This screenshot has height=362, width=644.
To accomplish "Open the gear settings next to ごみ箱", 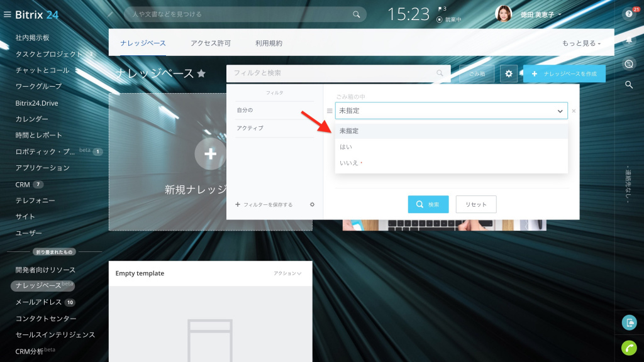I will [509, 74].
